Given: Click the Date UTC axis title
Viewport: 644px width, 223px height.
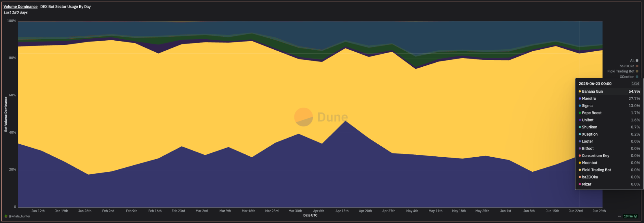Looking at the screenshot, I should click(310, 215).
